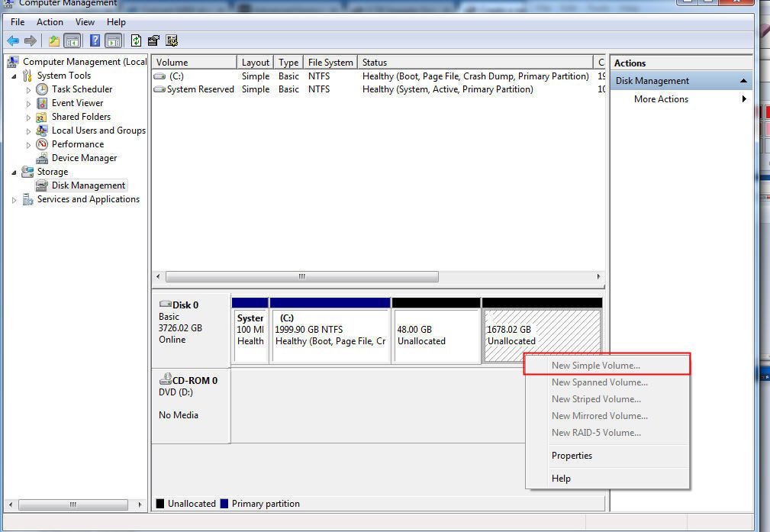Choose New Mirrored Volume in context menu
The width and height of the screenshot is (770, 532).
click(607, 415)
